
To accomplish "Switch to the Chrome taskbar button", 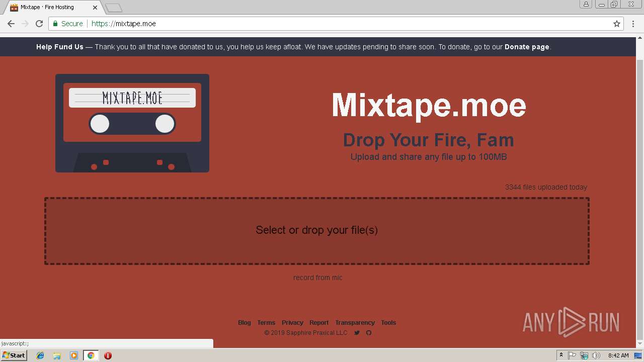I will tap(91, 355).
